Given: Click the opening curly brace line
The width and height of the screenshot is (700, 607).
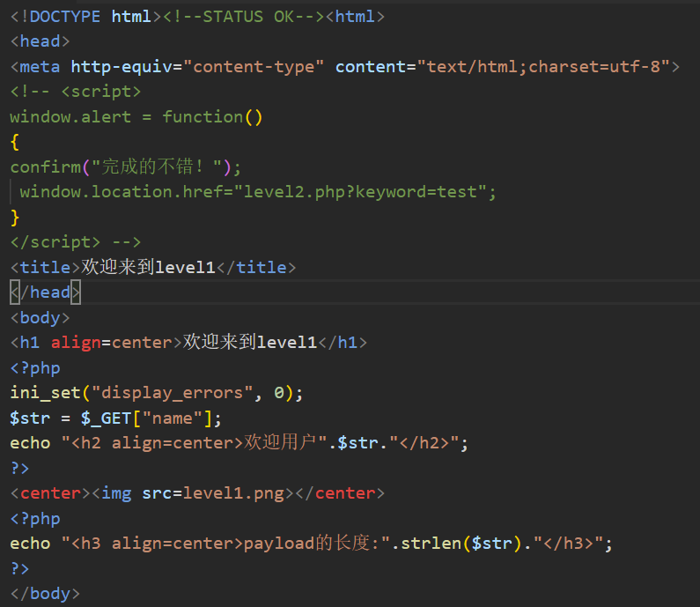Looking at the screenshot, I should (15, 142).
